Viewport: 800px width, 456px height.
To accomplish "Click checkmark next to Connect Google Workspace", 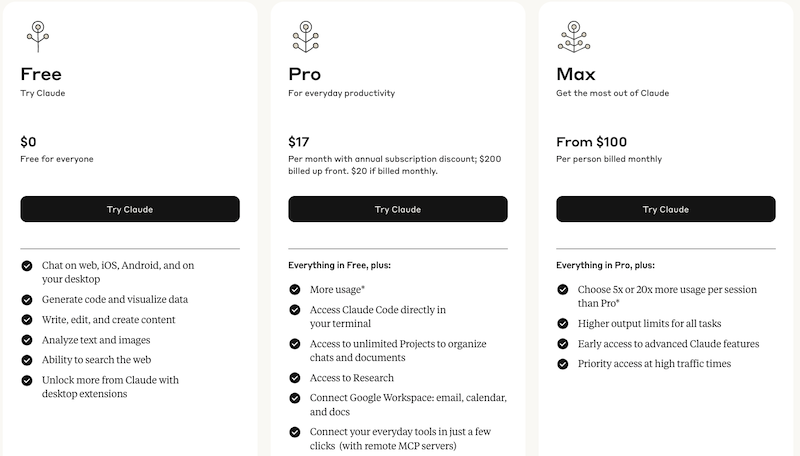I will point(295,398).
